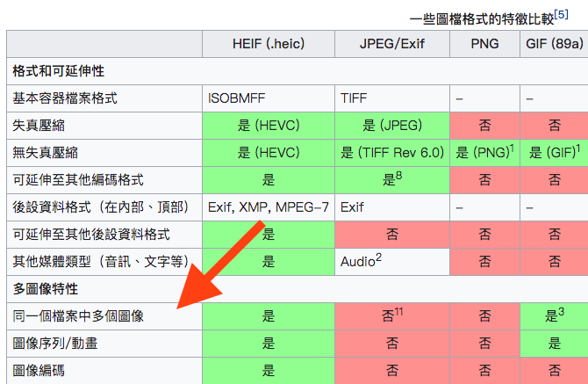Click the 是 (HEVC) cell in 失真壓縮 row
Screen dimensions: 588x384
(269, 126)
